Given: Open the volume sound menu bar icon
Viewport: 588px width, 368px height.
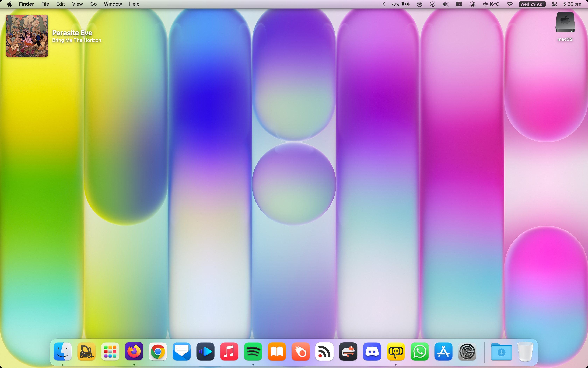Looking at the screenshot, I should (x=446, y=4).
